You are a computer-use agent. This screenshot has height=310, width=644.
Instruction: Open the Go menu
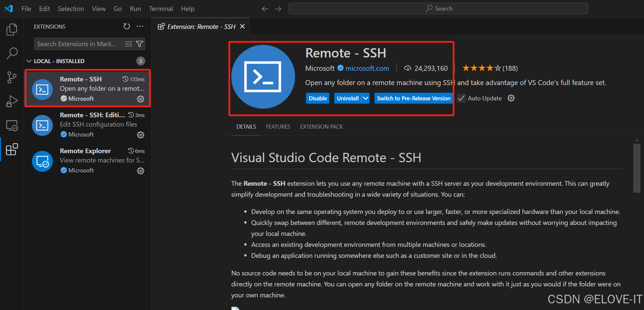(x=118, y=9)
